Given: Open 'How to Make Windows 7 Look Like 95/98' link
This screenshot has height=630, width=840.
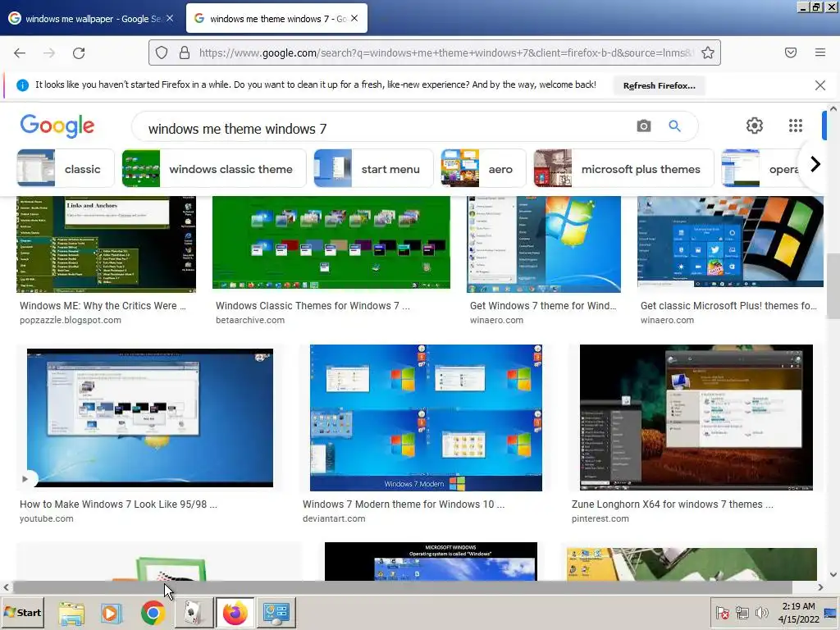Looking at the screenshot, I should [118, 504].
